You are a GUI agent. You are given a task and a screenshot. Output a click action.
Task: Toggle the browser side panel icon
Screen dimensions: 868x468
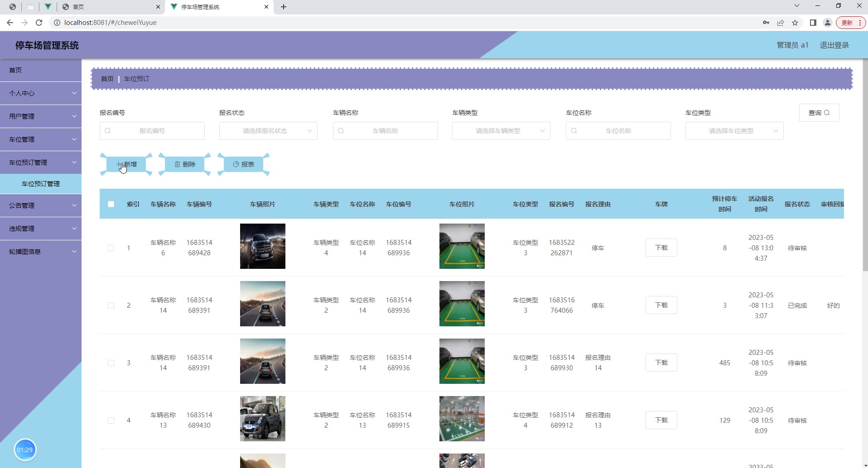click(813, 23)
